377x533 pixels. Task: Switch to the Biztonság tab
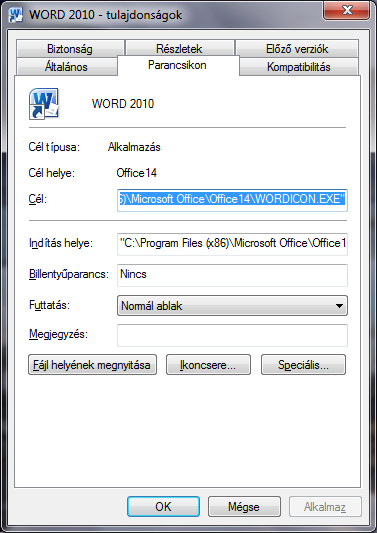click(70, 49)
